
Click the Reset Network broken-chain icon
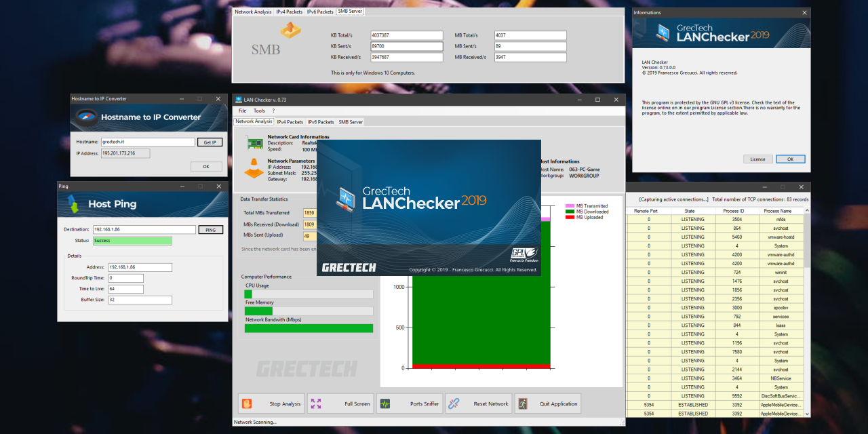(x=454, y=403)
